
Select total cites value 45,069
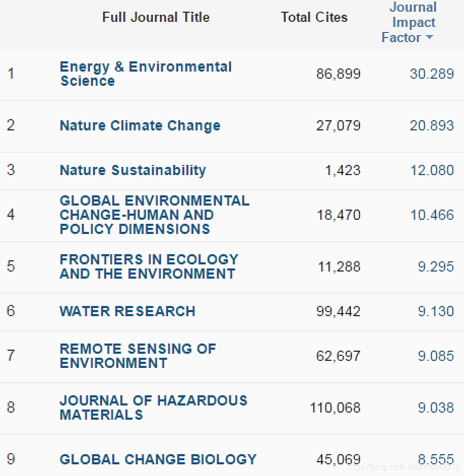coord(338,459)
